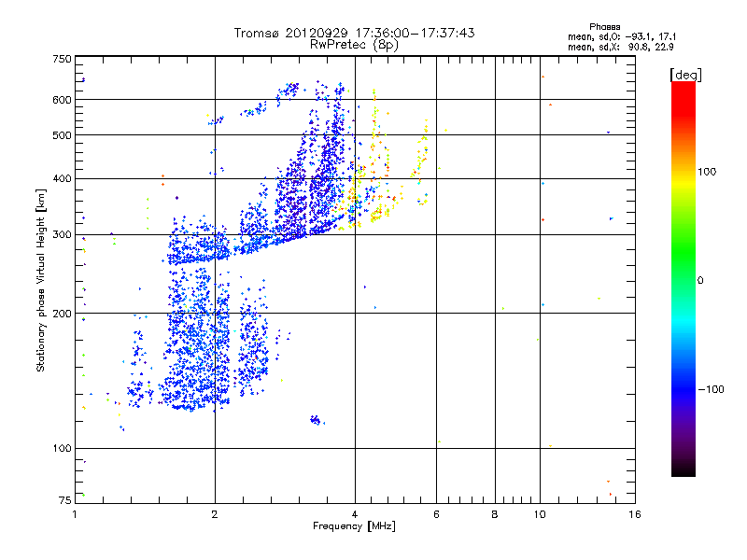The height and width of the screenshot is (560, 747).
Task: Click the 'Frequency [MHz]' axis label
Action: point(354,526)
